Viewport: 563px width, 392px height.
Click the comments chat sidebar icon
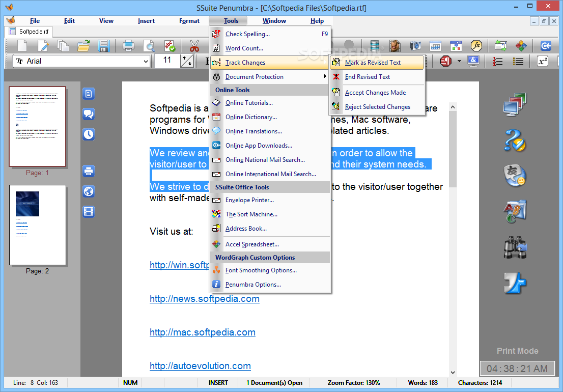(89, 114)
